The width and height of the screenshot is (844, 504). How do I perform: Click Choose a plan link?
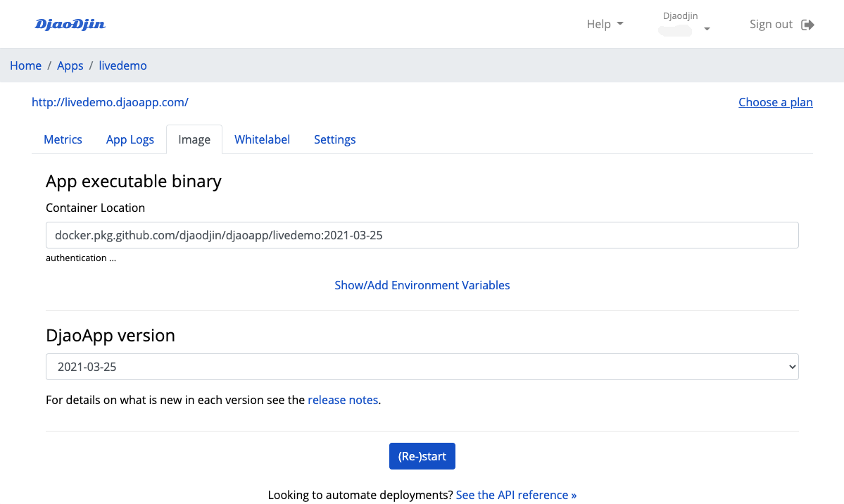tap(775, 102)
